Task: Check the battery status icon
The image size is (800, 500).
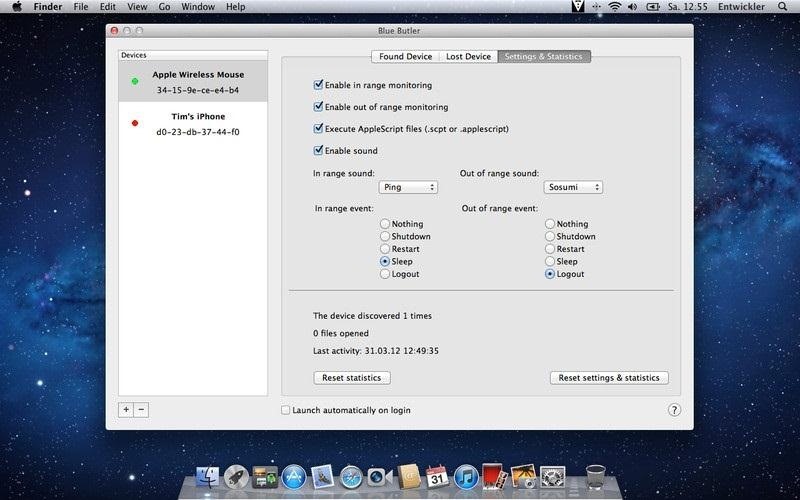Action: 653,7
